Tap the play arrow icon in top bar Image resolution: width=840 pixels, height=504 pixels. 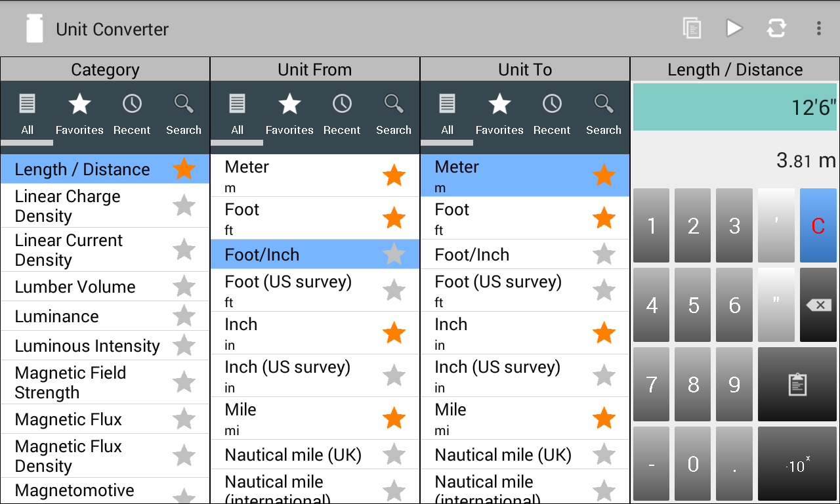click(734, 28)
